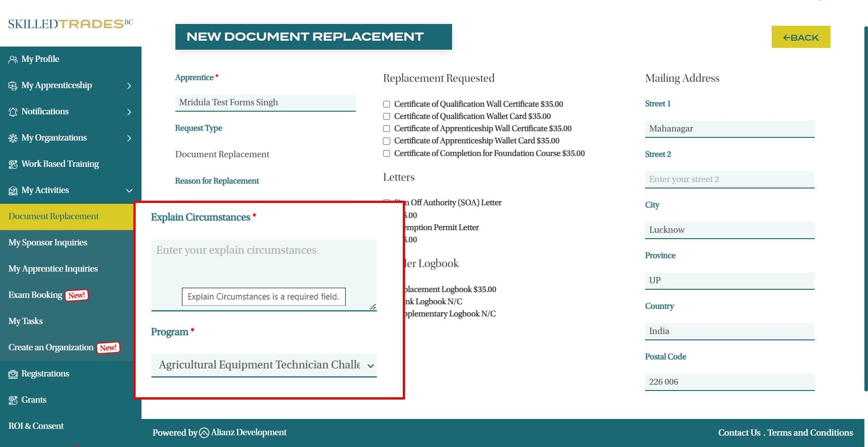Click the My Profile person icon

click(x=13, y=60)
